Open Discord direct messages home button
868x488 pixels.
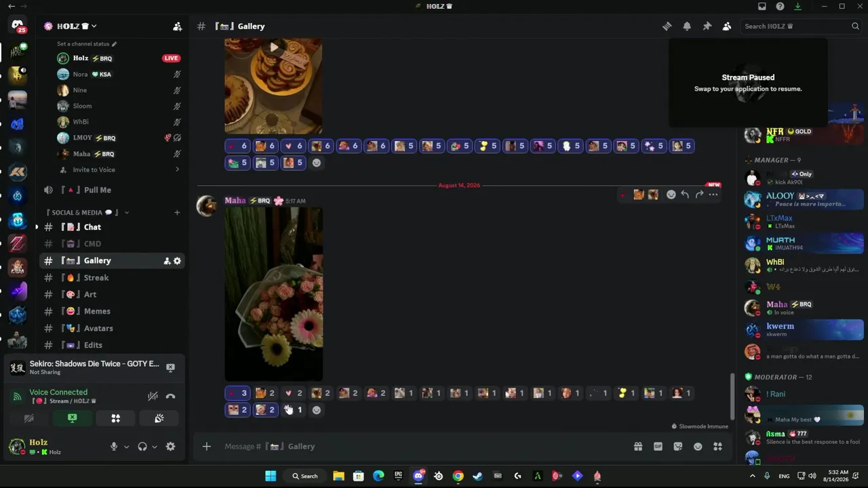(x=18, y=26)
